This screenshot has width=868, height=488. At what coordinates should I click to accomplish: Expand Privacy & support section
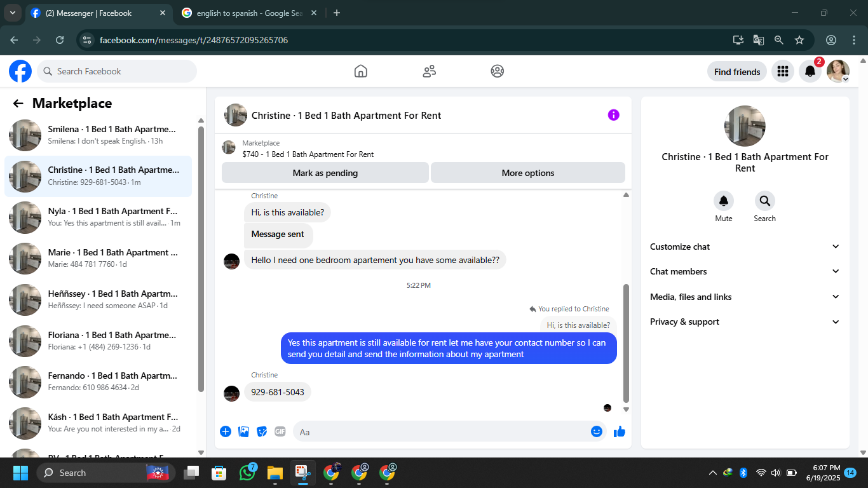click(x=745, y=322)
